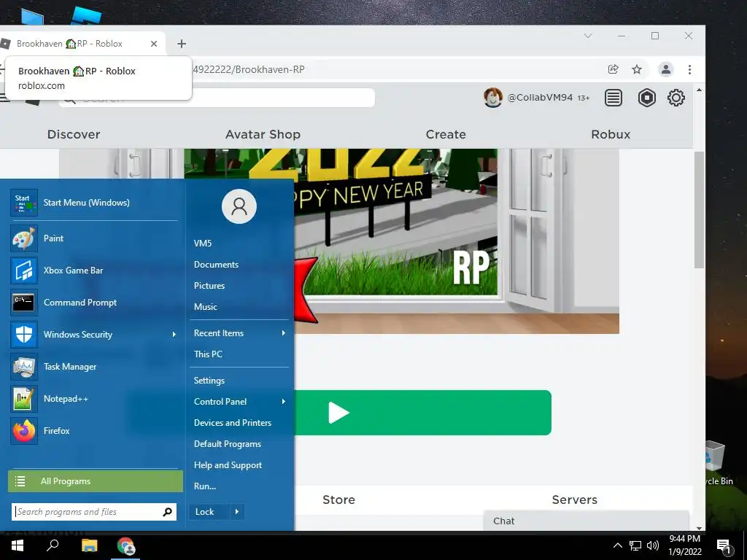Open VM5 user folder

(203, 244)
